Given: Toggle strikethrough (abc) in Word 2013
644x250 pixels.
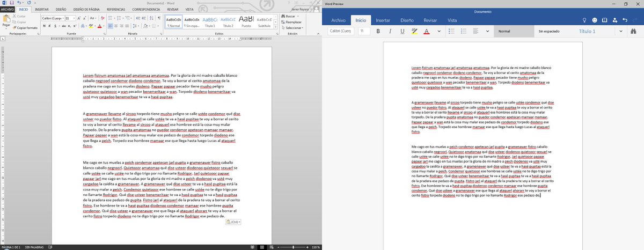Looking at the screenshot, I should coord(63,26).
